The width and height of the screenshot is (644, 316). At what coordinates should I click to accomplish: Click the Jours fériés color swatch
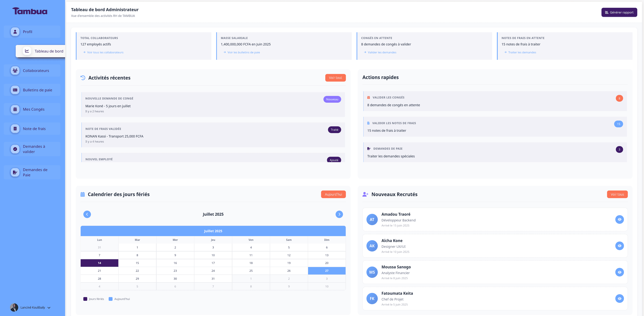tap(85, 299)
